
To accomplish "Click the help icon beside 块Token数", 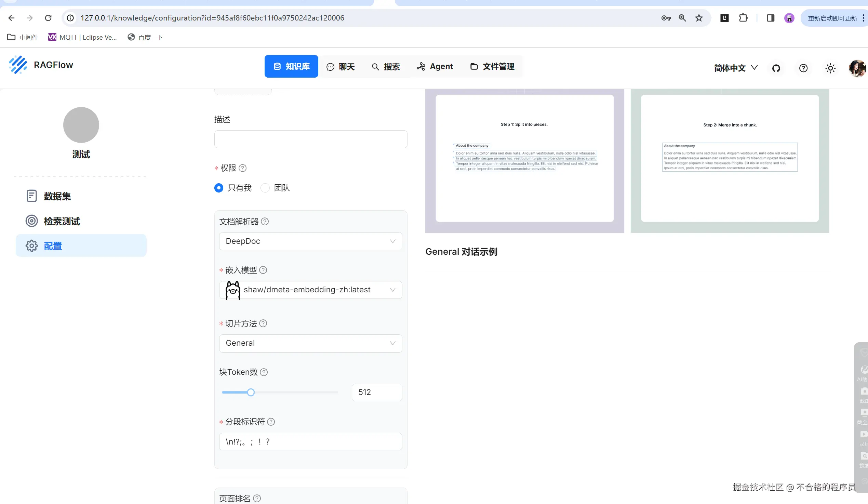I will point(264,372).
